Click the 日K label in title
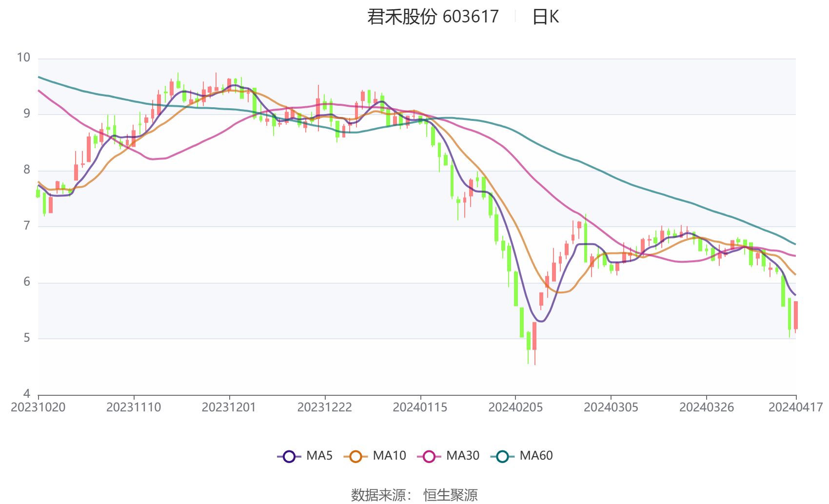 tap(545, 17)
